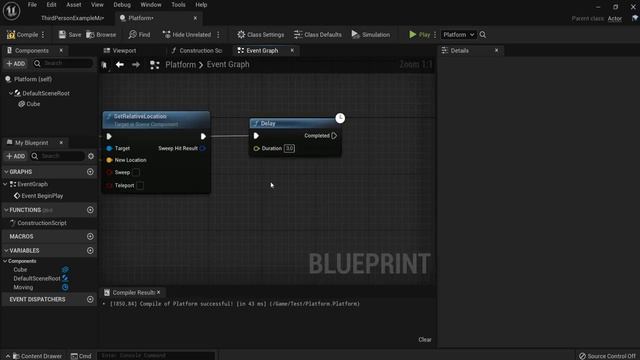640x360 pixels.
Task: Open Class Defaults
Action: click(318, 35)
